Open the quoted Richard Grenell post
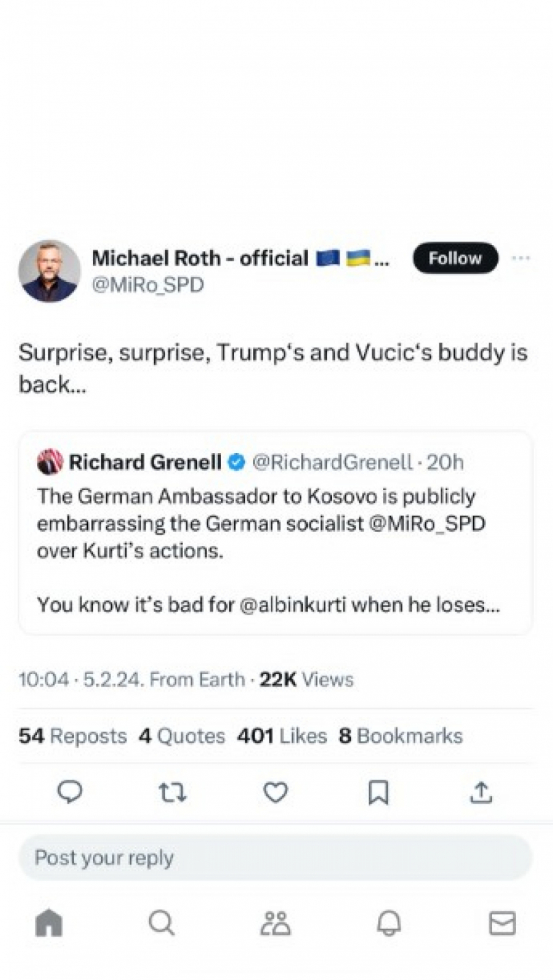The height and width of the screenshot is (980, 553). click(x=275, y=534)
